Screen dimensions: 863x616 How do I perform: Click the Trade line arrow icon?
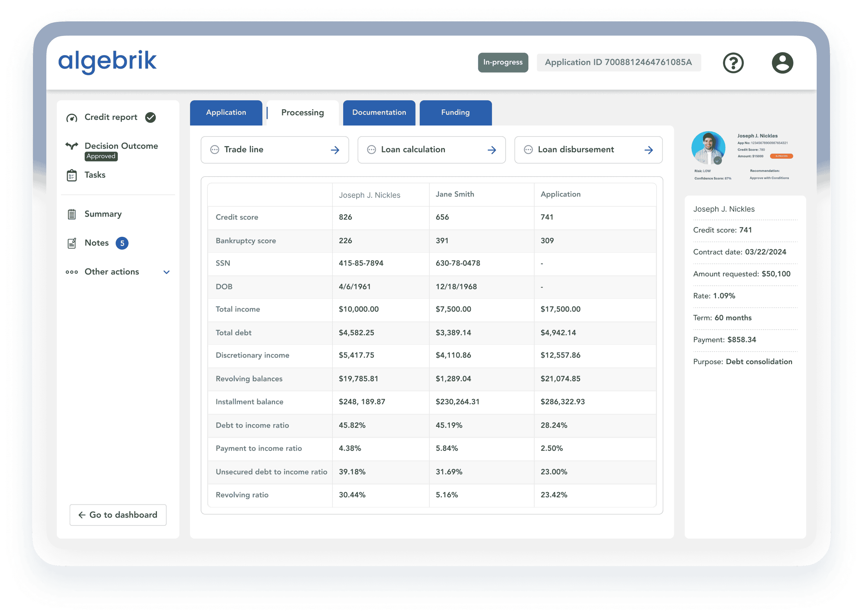(335, 150)
